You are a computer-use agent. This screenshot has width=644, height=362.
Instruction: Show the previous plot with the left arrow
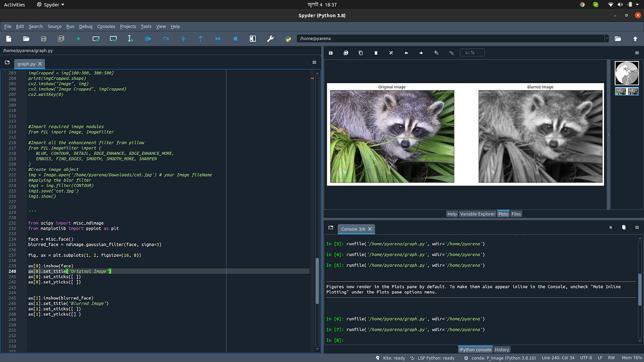(x=406, y=53)
